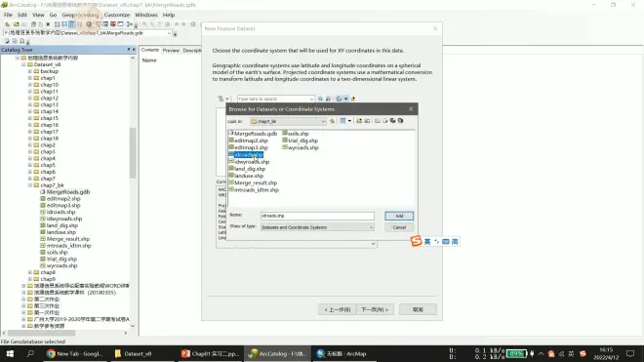Image resolution: width=644 pixels, height=362 pixels.
Task: Disconnect folder in browse dialog
Action: 367,121
